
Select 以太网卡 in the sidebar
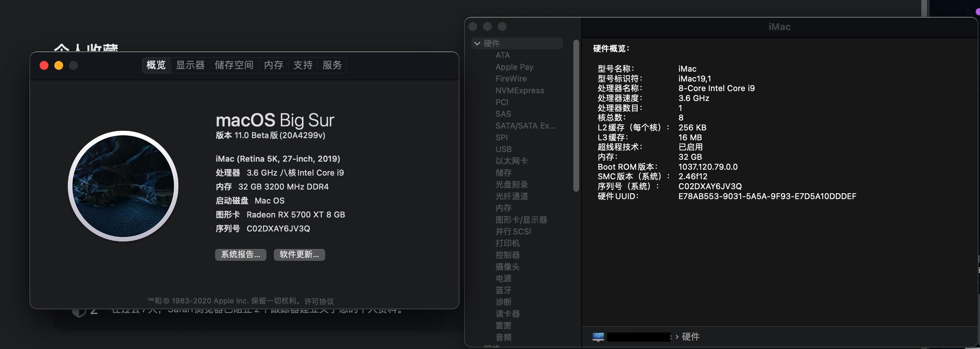tap(512, 161)
